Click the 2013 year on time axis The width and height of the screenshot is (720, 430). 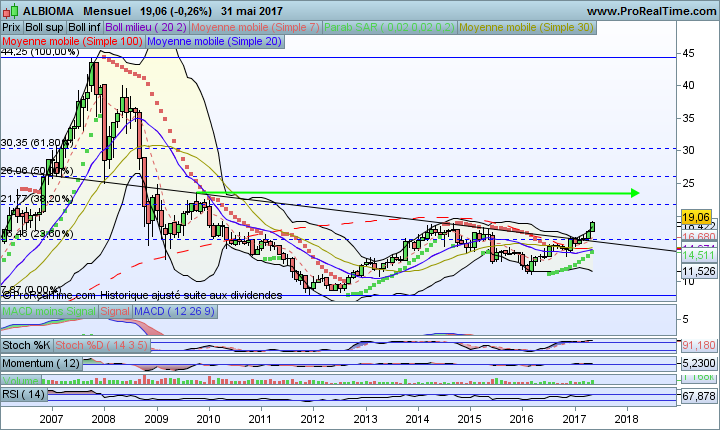pyautogui.click(x=366, y=419)
